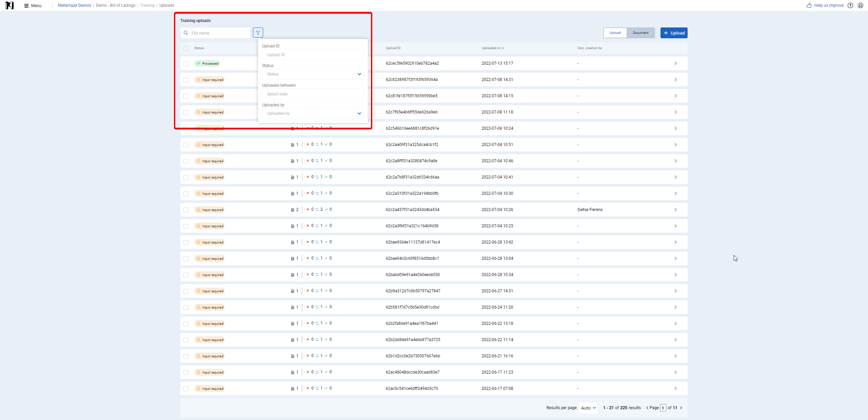Image resolution: width=868 pixels, height=420 pixels.
Task: Check the Processed row checkbox
Action: [186, 64]
